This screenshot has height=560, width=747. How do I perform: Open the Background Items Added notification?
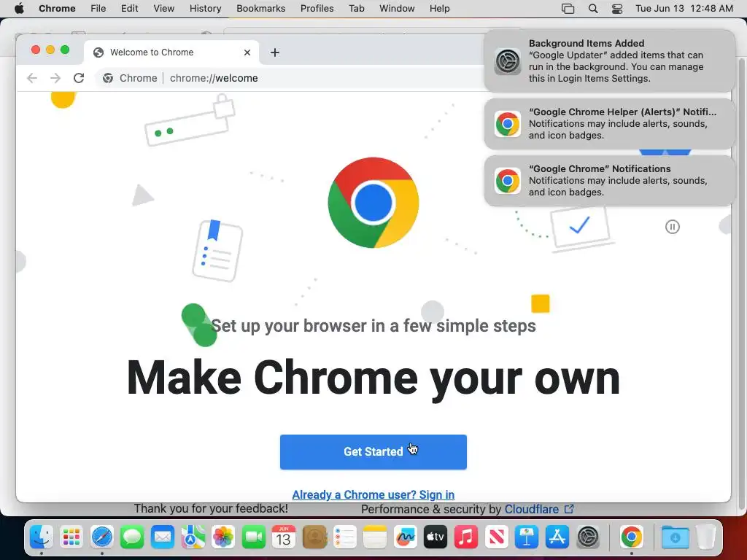(609, 61)
